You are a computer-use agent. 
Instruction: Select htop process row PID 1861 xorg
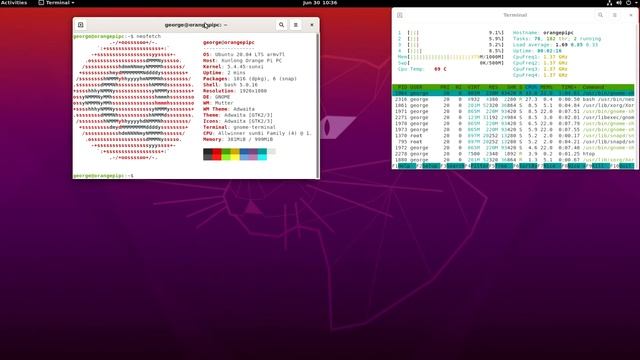click(513, 105)
